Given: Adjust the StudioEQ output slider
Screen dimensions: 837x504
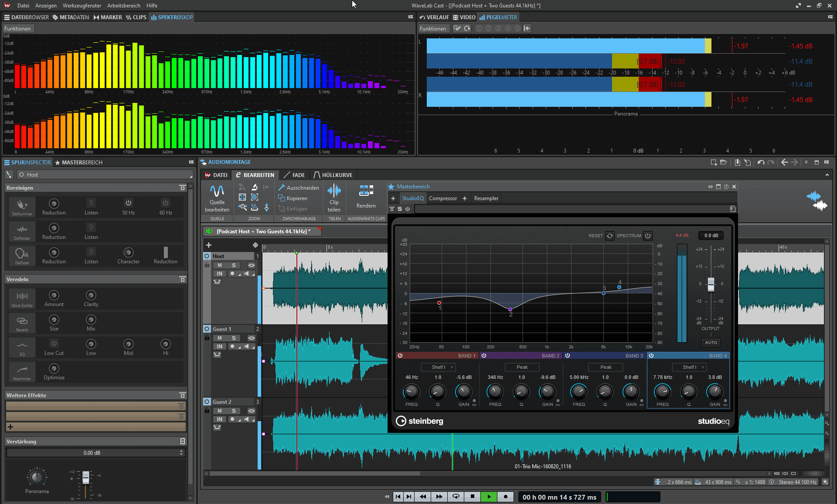Looking at the screenshot, I should click(711, 284).
